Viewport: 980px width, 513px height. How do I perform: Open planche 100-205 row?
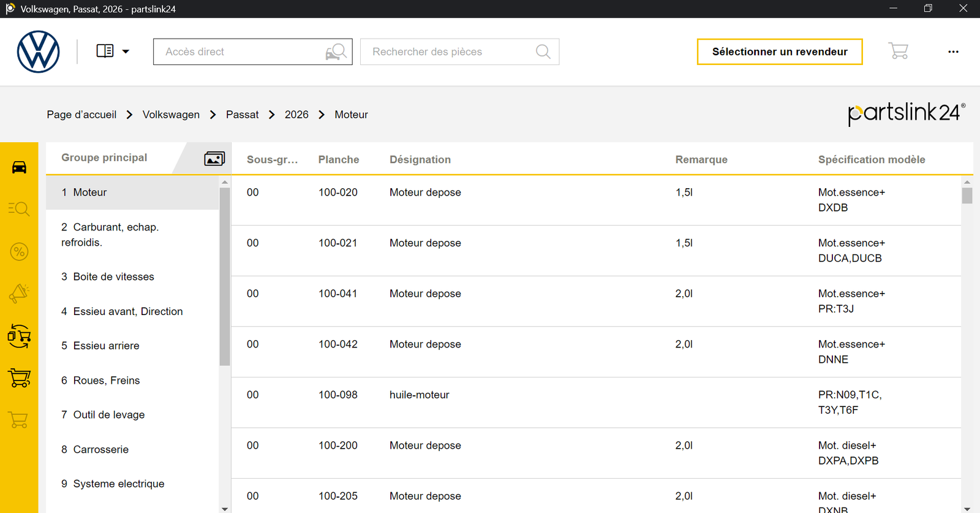[596, 496]
